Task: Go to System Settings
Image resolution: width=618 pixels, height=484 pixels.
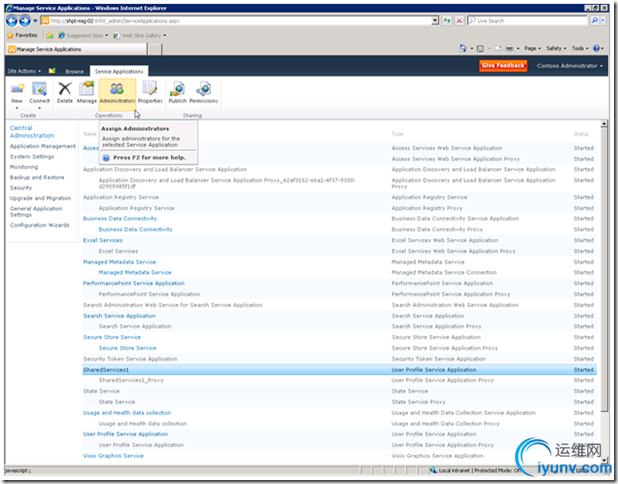Action: 32,156
